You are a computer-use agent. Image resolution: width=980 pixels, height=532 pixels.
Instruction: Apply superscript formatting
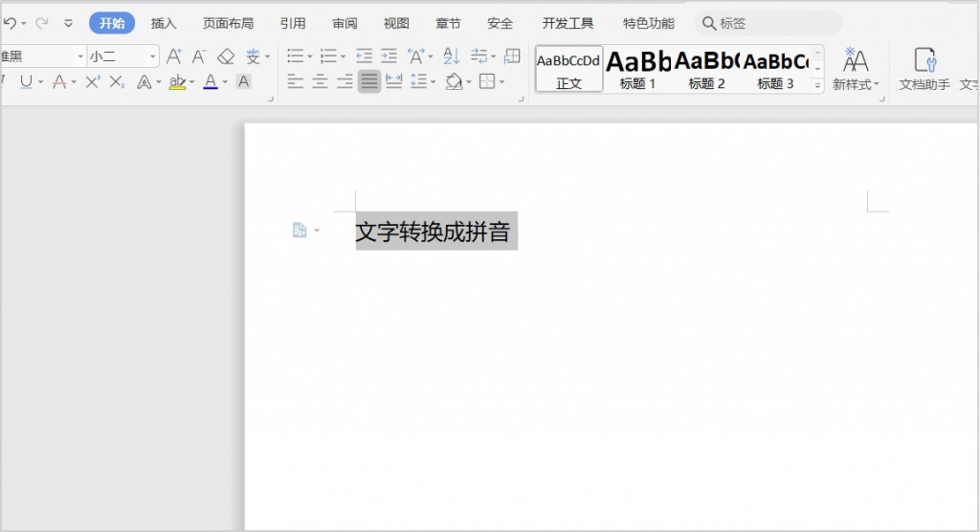point(92,82)
